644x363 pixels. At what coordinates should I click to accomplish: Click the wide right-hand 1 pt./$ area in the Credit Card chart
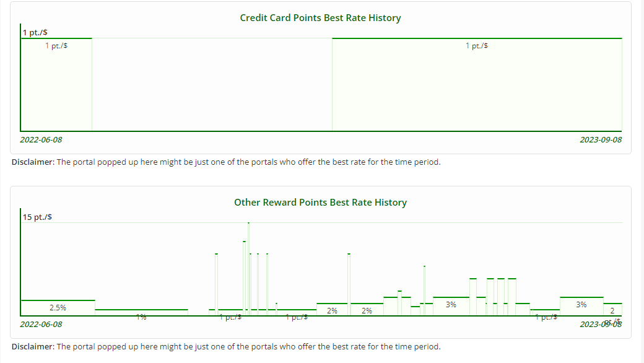(x=477, y=85)
